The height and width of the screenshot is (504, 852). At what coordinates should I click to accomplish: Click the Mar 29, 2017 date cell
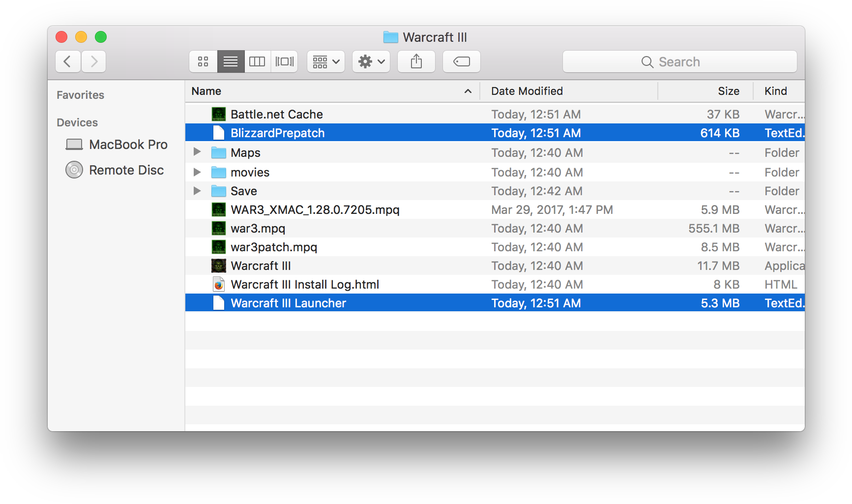pos(552,210)
